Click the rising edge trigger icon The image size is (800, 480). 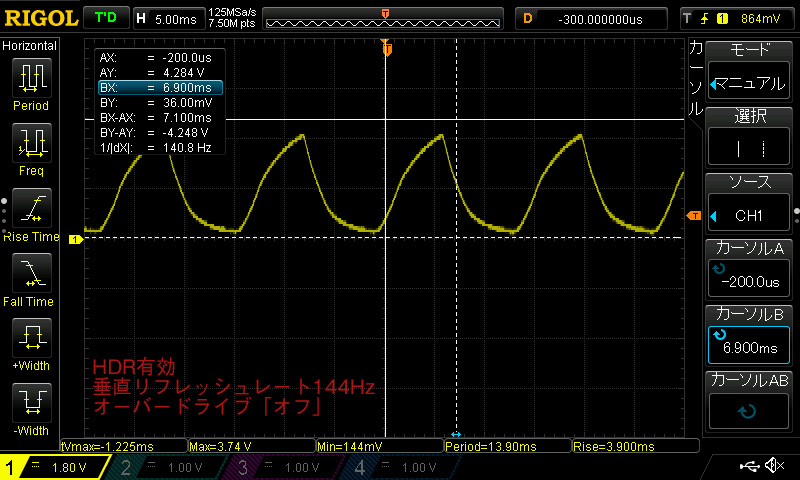pyautogui.click(x=705, y=19)
